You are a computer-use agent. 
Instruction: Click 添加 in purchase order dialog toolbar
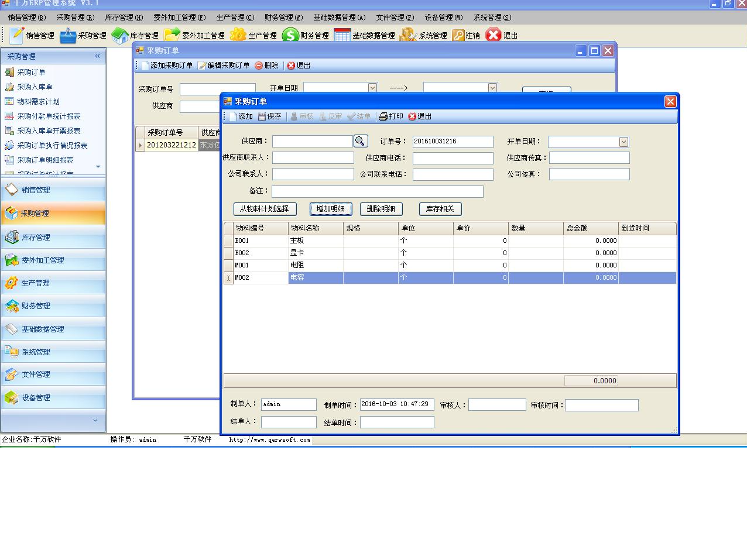click(x=240, y=116)
